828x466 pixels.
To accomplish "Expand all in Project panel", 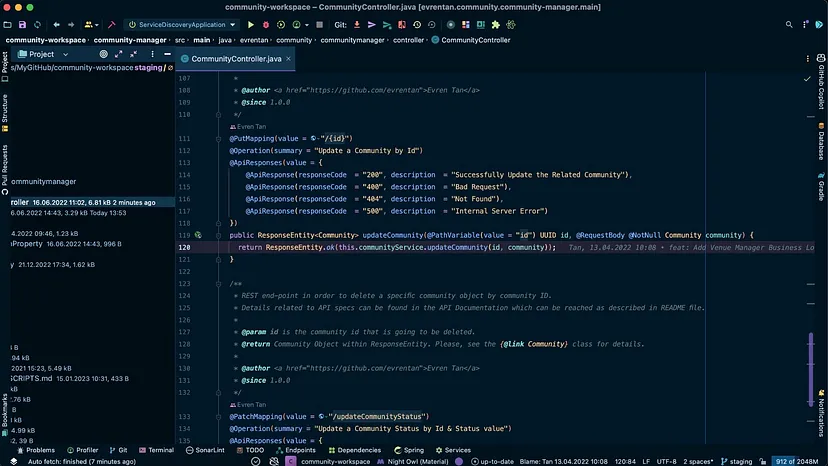I will click(118, 54).
